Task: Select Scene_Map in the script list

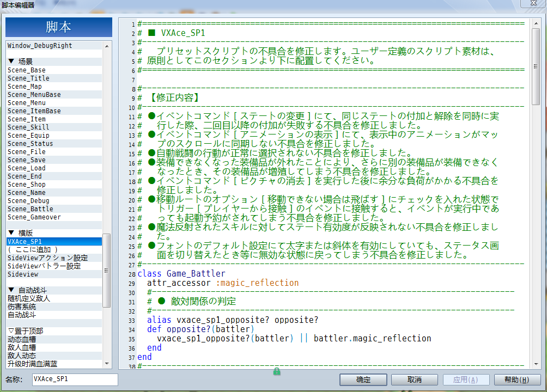Action: 54,87
